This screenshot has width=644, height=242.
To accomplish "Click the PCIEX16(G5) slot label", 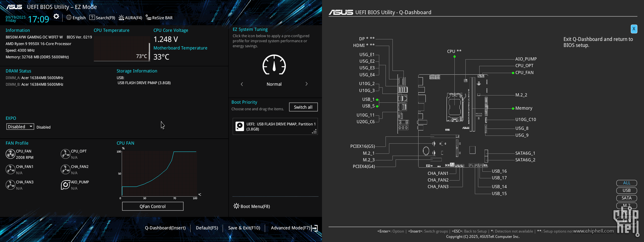I will pos(363,146).
